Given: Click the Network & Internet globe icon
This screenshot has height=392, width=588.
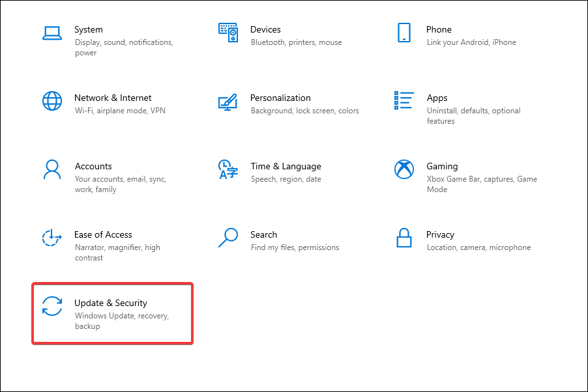Looking at the screenshot, I should point(52,101).
